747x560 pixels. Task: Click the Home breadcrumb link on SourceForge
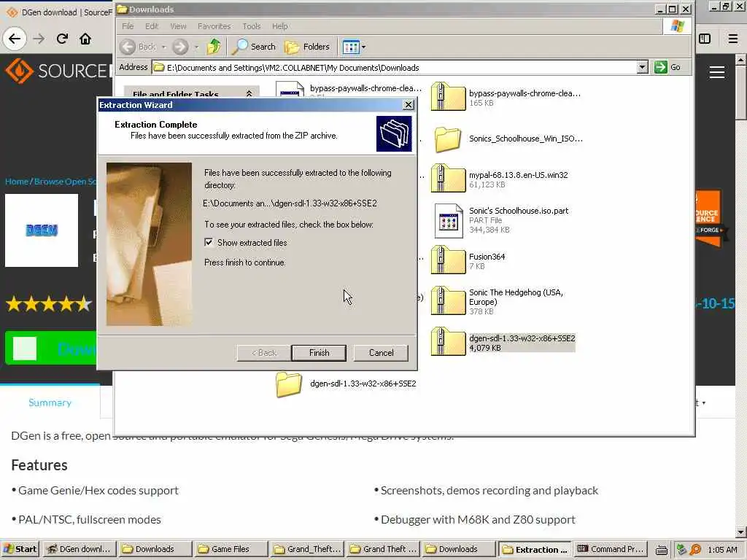tap(17, 182)
